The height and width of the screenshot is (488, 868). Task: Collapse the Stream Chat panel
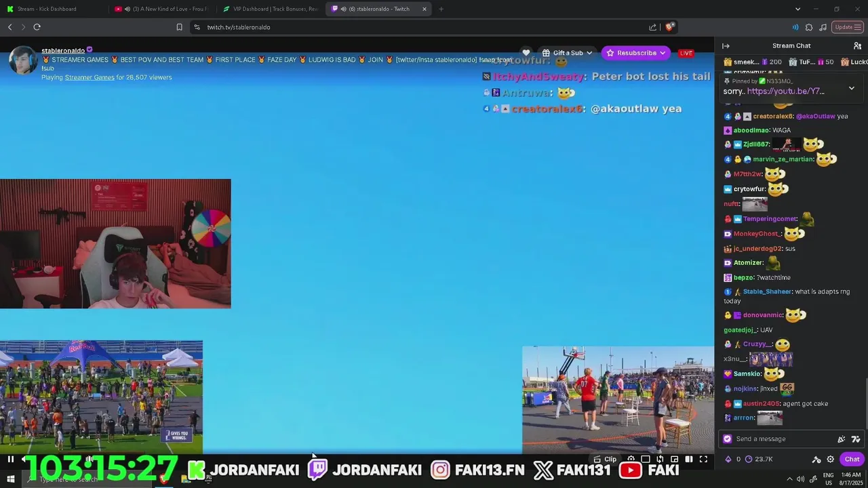726,46
